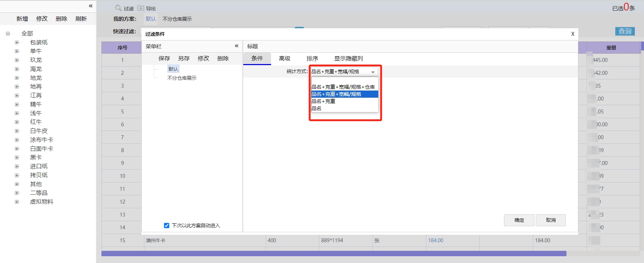Image resolution: width=644 pixels, height=263 pixels.
Task: Expand the 包装纸 tree node
Action: [17, 42]
